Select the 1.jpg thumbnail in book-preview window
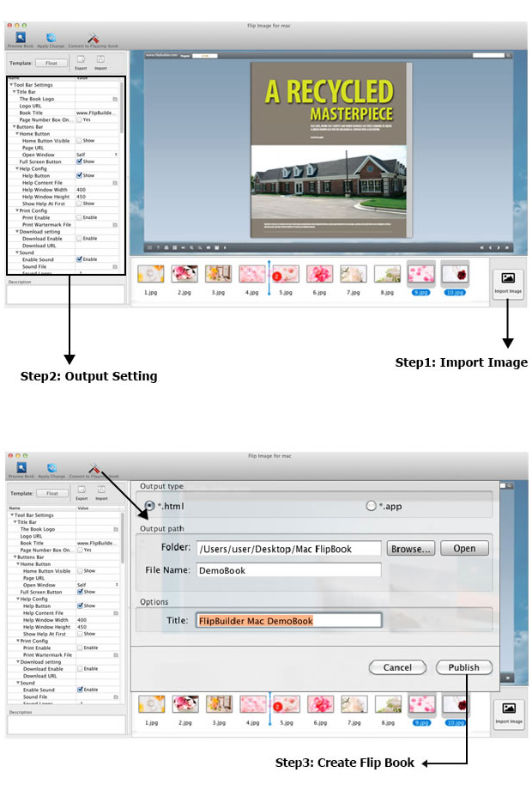Screen dimensions: 532x803 coord(151,274)
